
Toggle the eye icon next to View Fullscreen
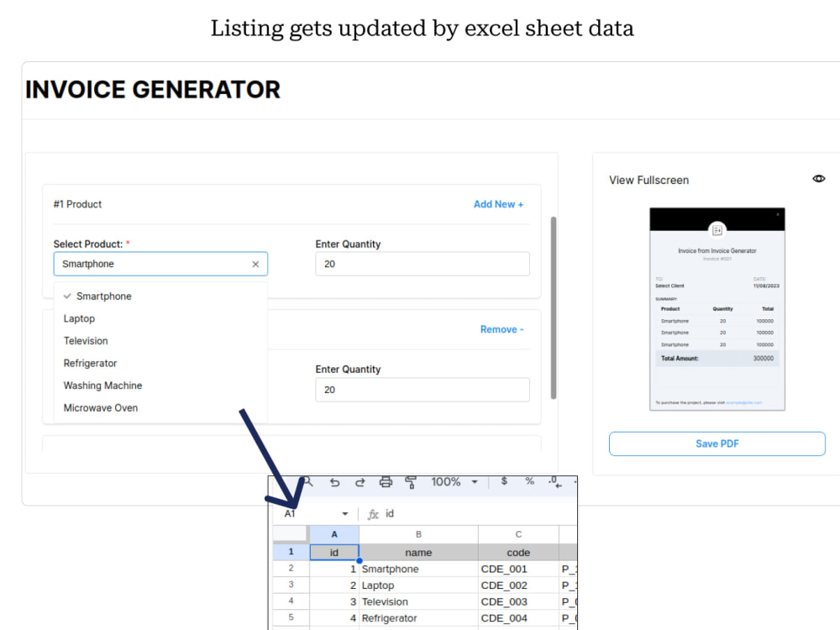pyautogui.click(x=818, y=178)
